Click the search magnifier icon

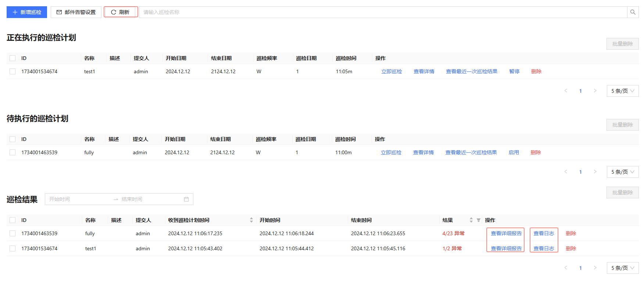pos(633,12)
